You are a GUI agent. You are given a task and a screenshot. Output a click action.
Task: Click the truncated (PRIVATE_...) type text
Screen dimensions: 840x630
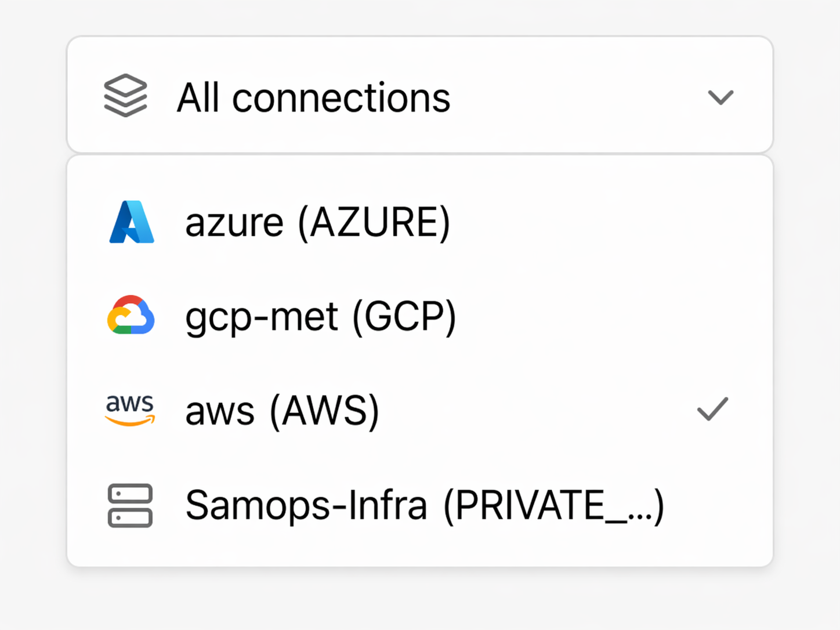click(553, 505)
